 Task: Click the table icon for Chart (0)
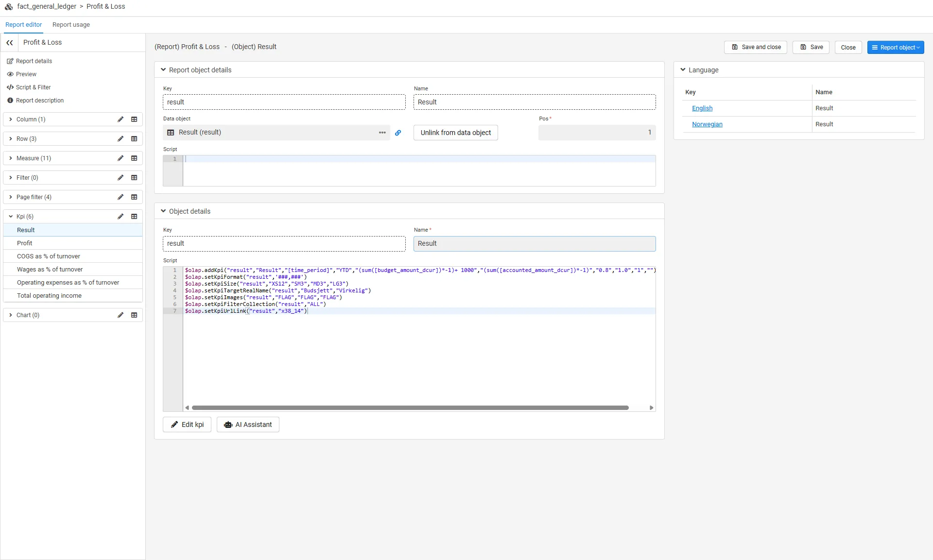[134, 315]
